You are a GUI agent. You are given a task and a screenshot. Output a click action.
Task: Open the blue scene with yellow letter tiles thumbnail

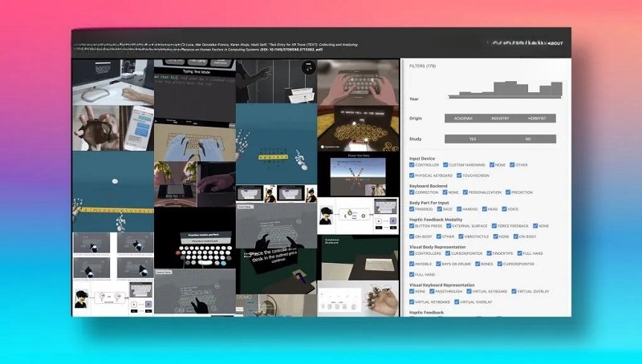(x=276, y=144)
